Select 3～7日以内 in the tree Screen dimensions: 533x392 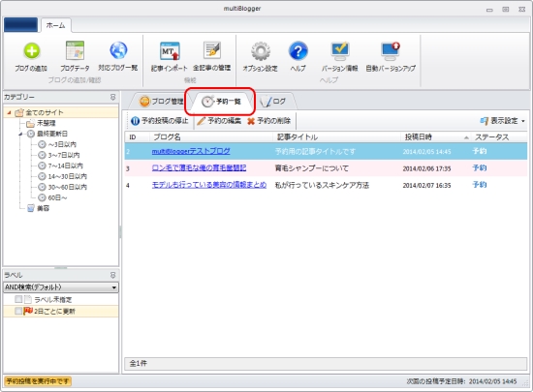tap(64, 155)
